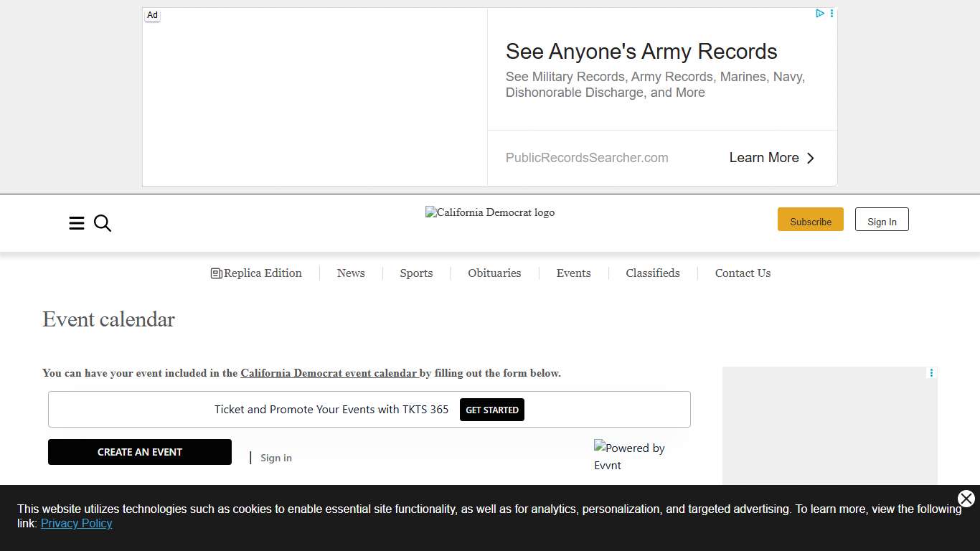Open the hamburger navigation menu

(77, 223)
